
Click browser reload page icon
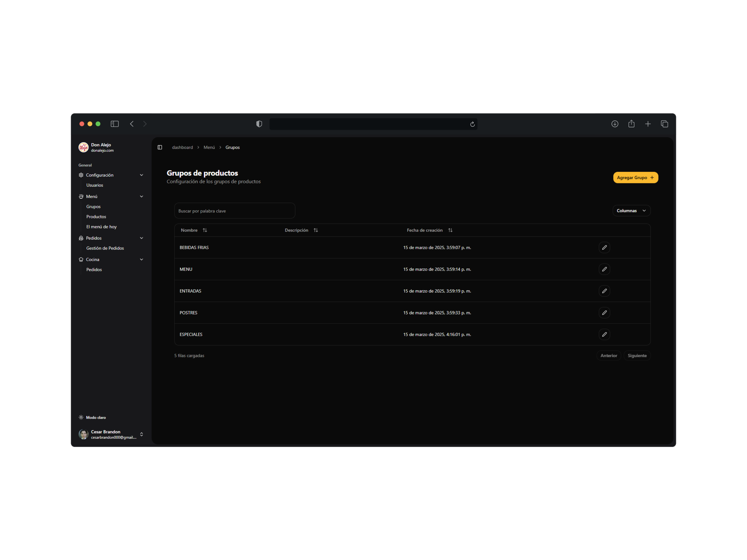pos(472,124)
